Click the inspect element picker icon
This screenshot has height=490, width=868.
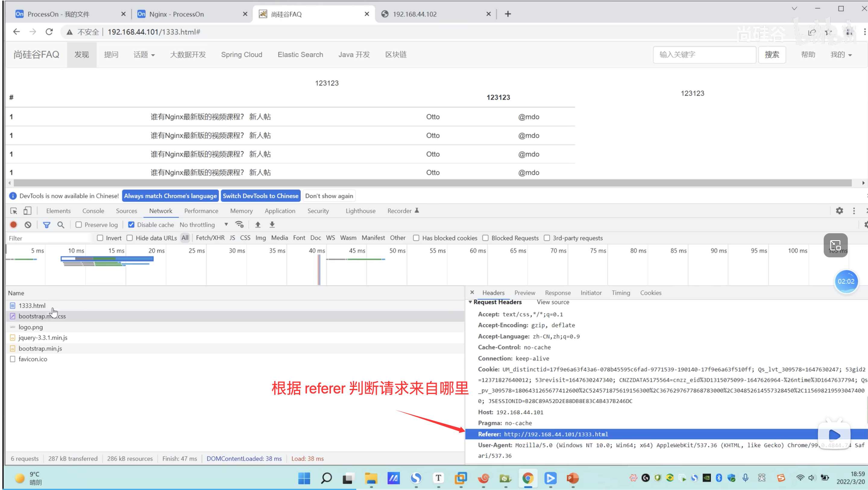(14, 211)
